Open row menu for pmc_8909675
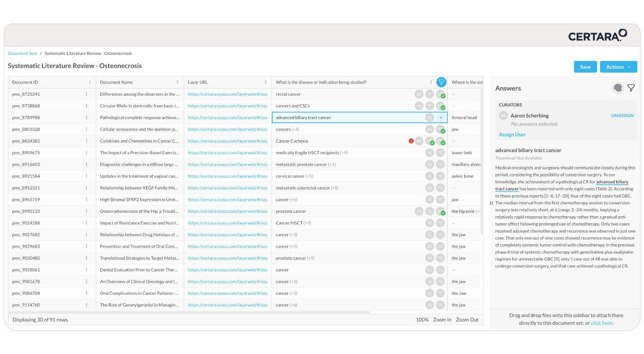 pos(86,153)
